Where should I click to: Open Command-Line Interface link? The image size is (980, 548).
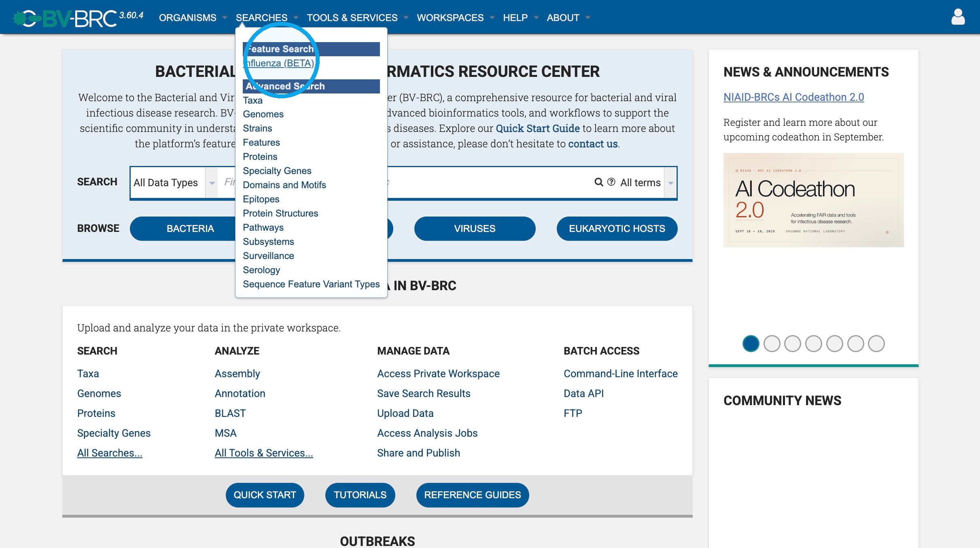pyautogui.click(x=621, y=374)
